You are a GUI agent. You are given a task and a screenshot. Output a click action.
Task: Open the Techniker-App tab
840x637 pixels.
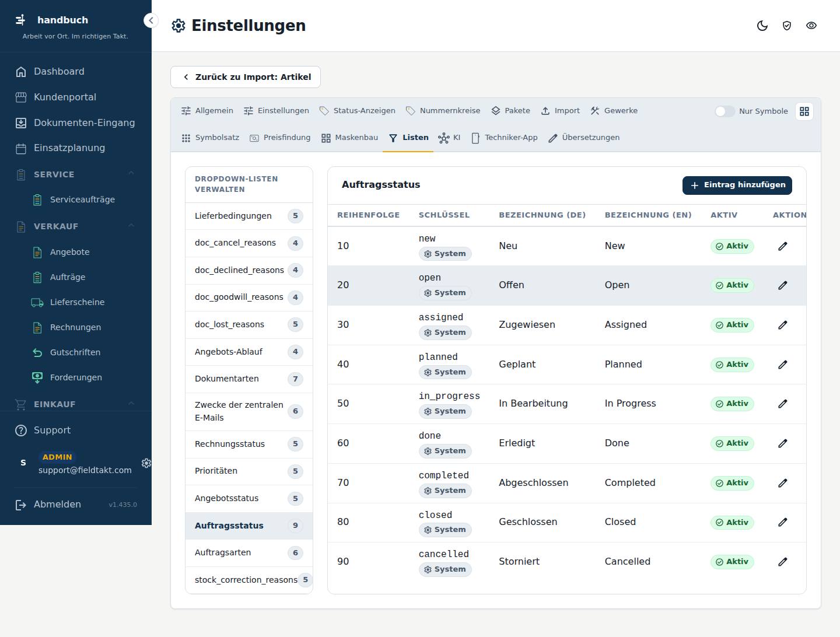(505, 138)
